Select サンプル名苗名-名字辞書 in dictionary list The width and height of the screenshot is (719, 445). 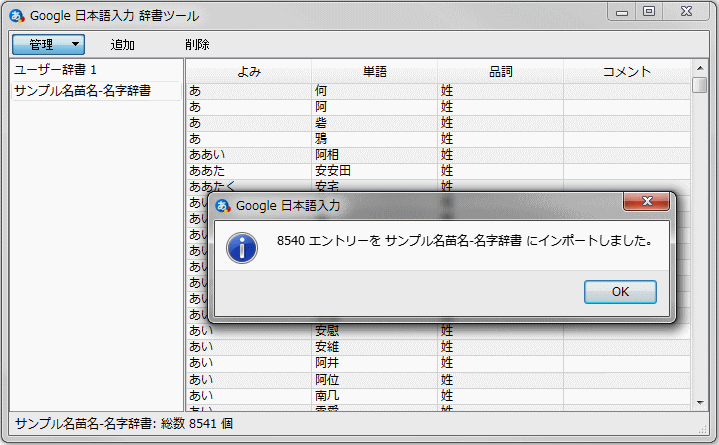click(96, 91)
